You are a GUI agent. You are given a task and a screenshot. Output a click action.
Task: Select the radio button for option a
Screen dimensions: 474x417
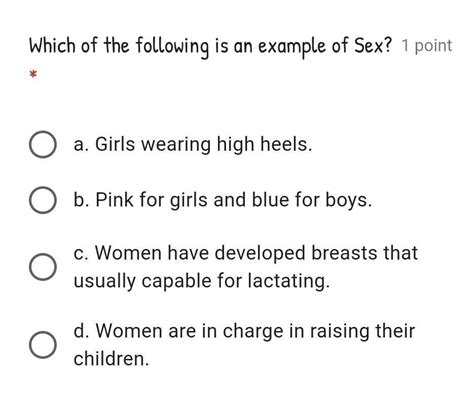click(43, 144)
